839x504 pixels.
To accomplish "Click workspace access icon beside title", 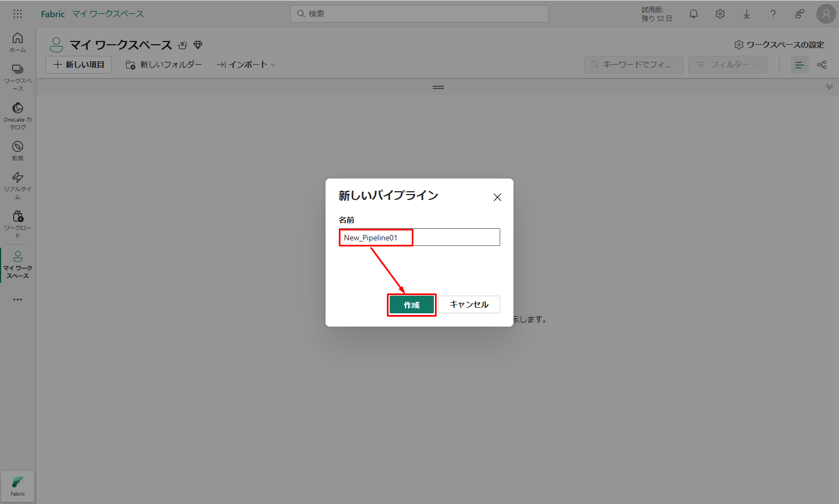I will coord(182,45).
